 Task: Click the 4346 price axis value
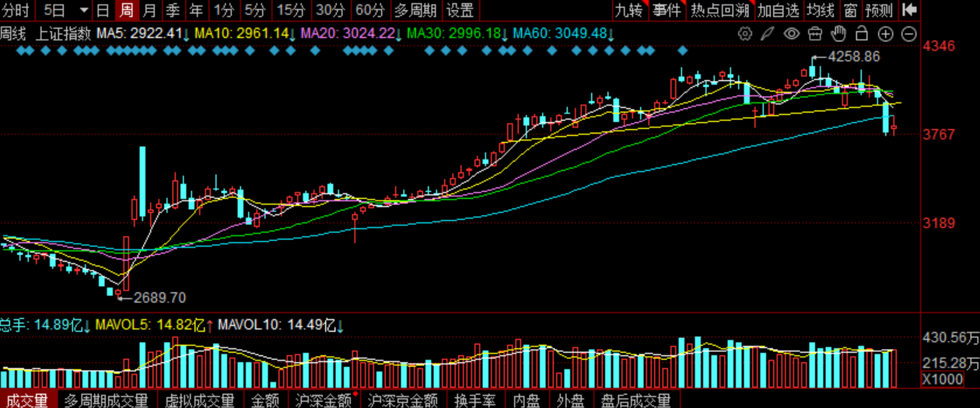coord(938,46)
